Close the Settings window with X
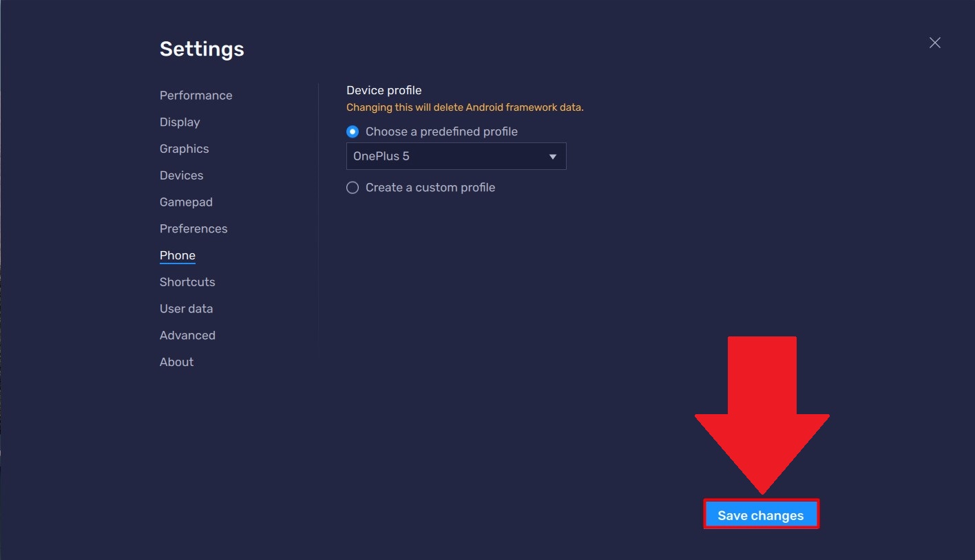Image resolution: width=975 pixels, height=560 pixels. click(x=934, y=43)
